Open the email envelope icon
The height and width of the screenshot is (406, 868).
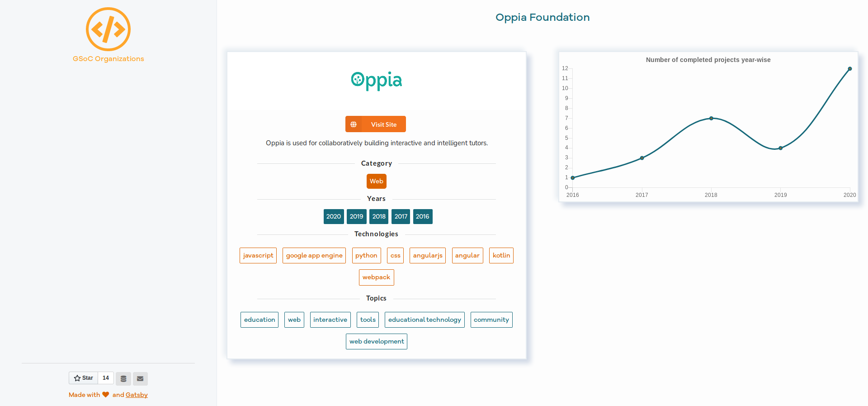tap(140, 378)
